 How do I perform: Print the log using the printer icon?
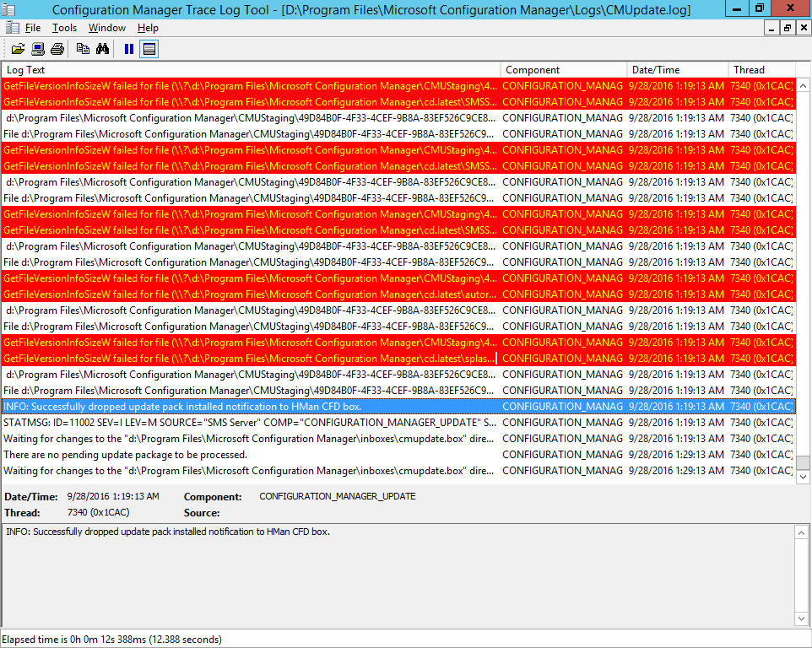pyautogui.click(x=57, y=49)
